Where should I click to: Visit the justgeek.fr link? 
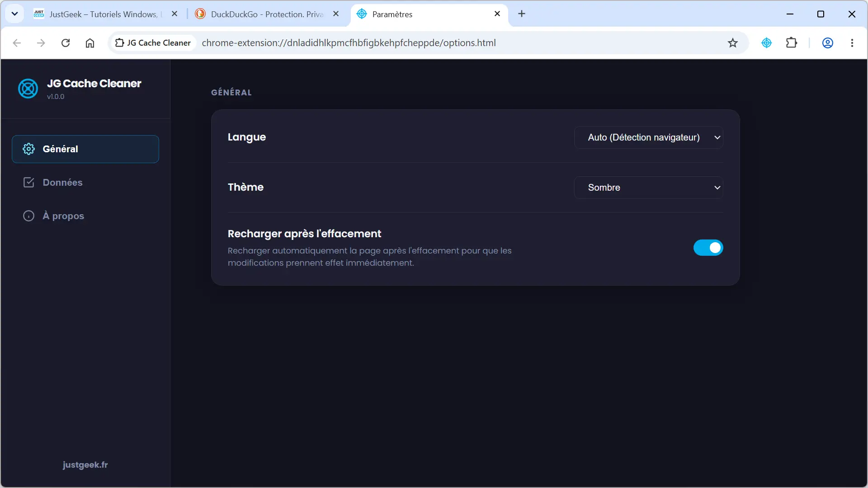85,465
